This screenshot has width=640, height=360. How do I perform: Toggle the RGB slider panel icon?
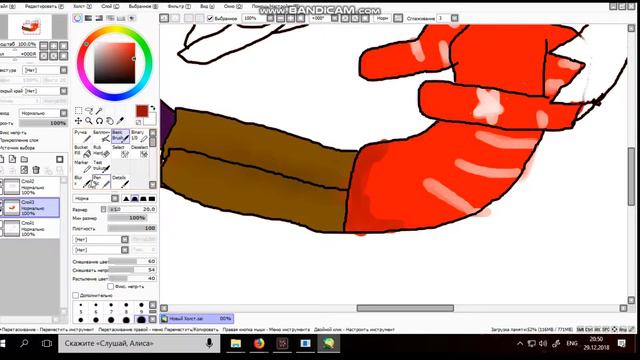[x=88, y=18]
